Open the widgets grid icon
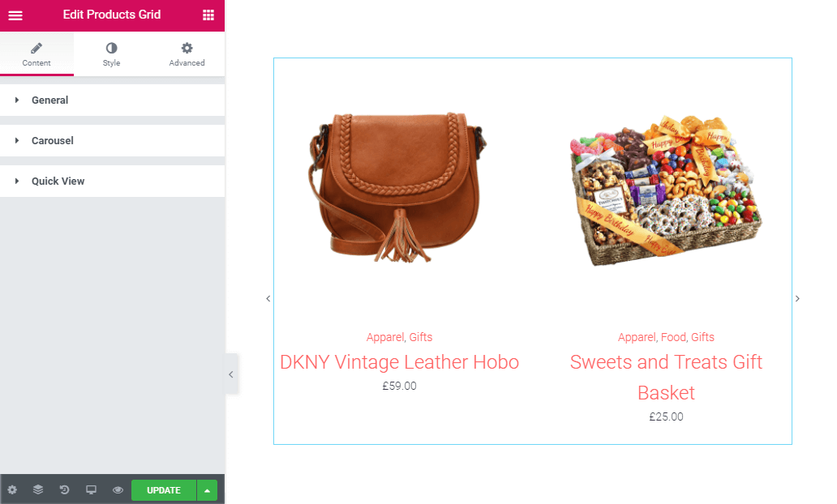The height and width of the screenshot is (504, 837). [208, 15]
